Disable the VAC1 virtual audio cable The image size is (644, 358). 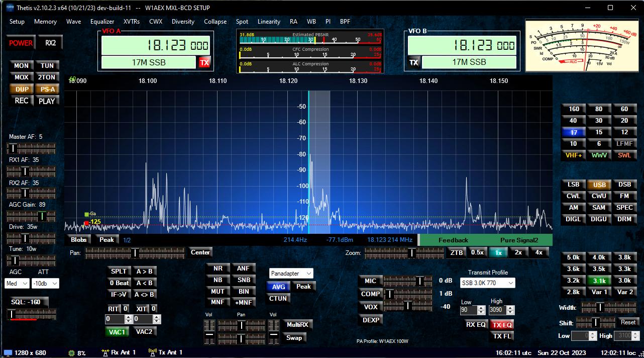[x=117, y=331]
